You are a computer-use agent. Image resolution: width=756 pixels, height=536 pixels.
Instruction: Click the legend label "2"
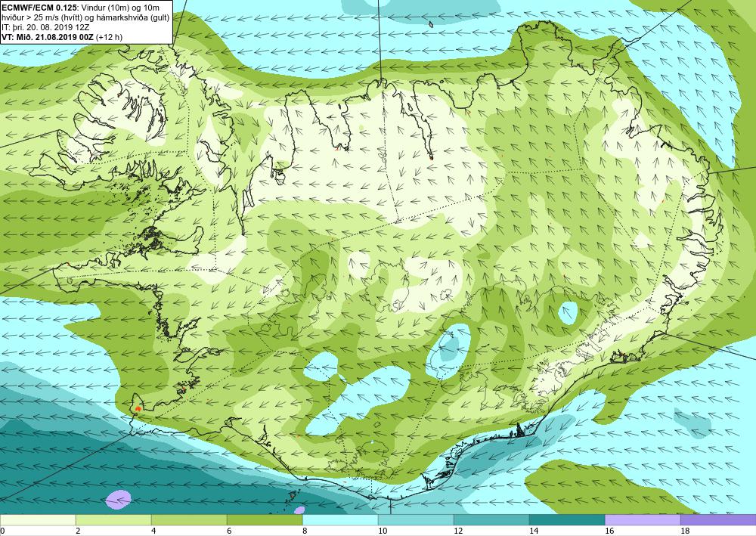[x=78, y=531]
